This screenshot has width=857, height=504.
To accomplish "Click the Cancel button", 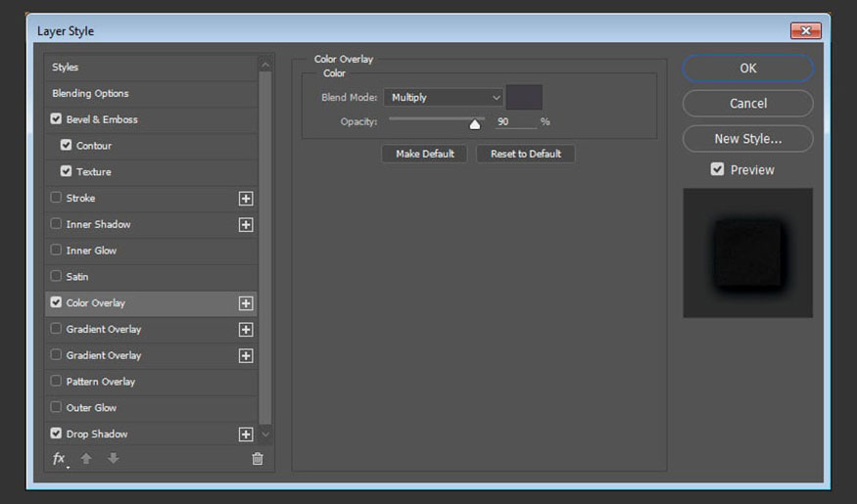I will (x=747, y=103).
